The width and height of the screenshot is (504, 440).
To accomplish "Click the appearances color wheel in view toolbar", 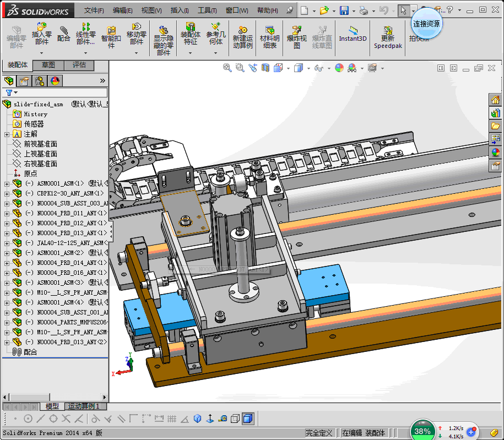I will 339,68.
